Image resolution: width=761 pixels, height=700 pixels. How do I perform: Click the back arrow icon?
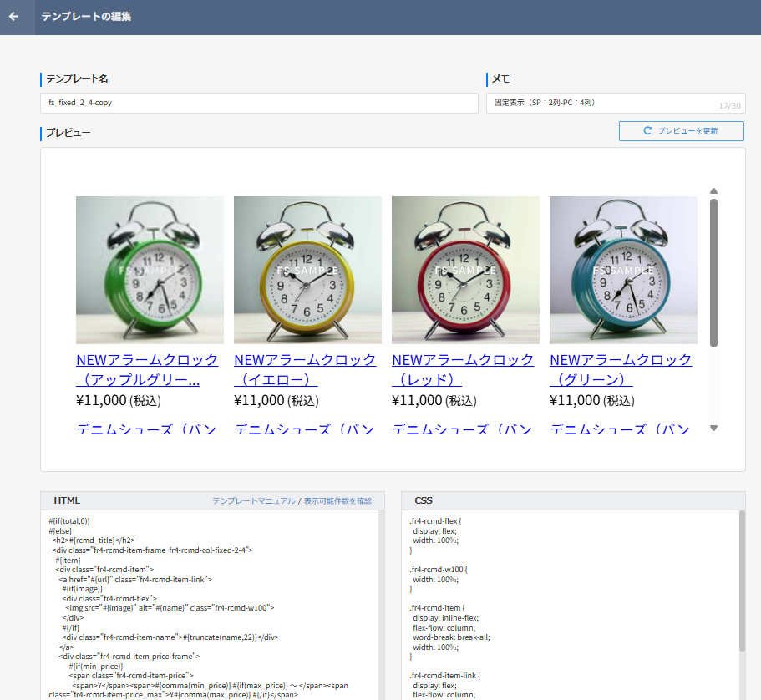tap(13, 17)
